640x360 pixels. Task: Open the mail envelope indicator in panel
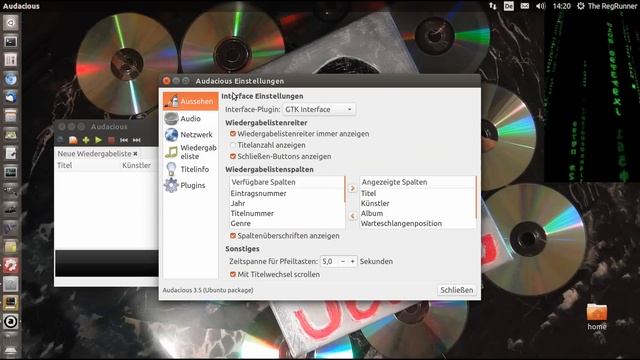[525, 6]
